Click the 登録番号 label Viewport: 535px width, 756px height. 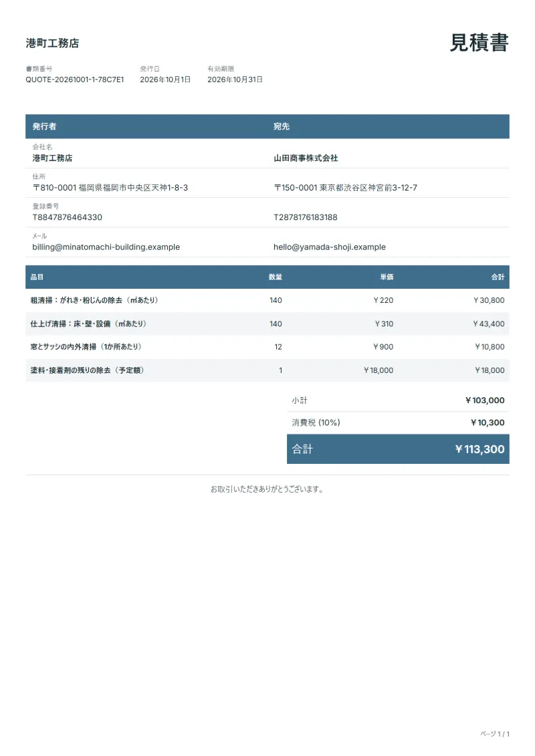tap(46, 206)
